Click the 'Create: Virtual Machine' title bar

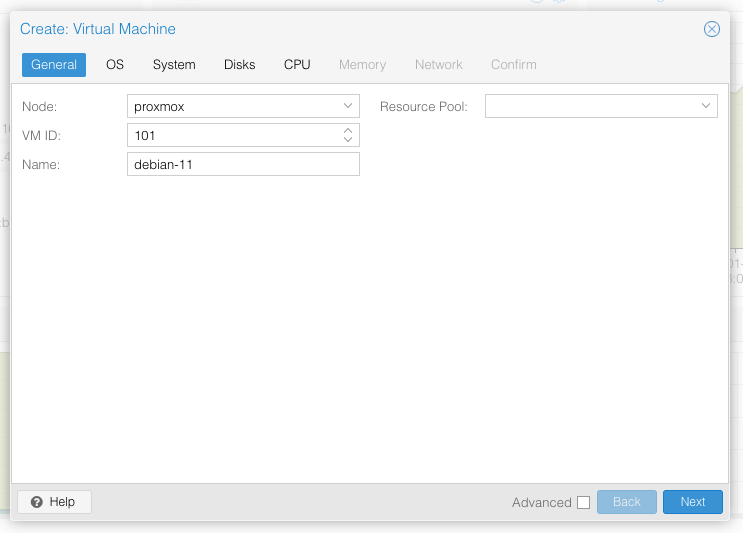click(x=300, y=29)
